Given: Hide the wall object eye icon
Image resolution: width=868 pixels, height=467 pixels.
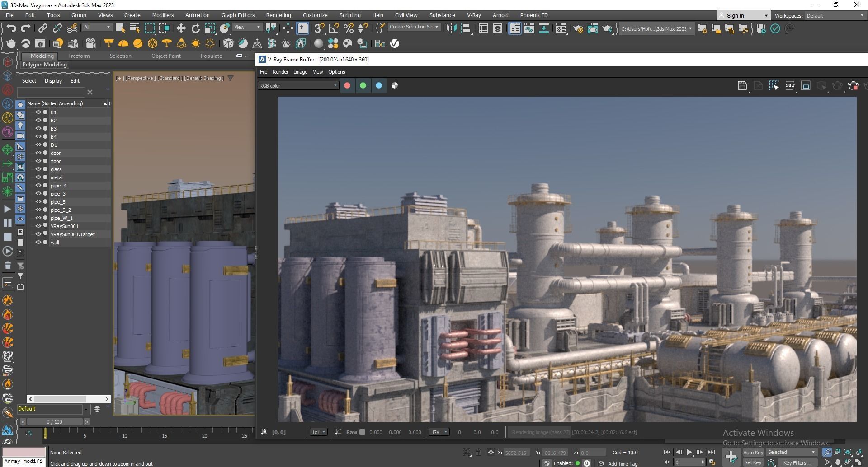Looking at the screenshot, I should [x=38, y=243].
